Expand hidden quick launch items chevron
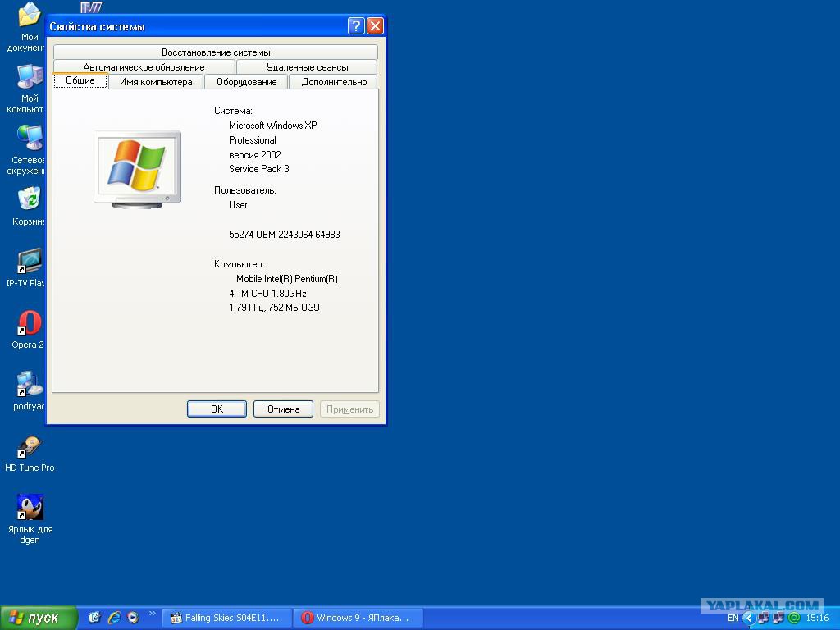This screenshot has width=840, height=630. (152, 614)
